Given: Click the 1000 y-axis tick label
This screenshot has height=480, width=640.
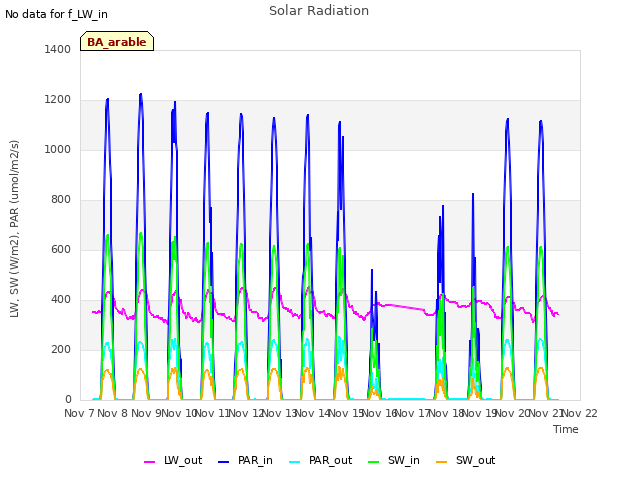Looking at the screenshot, I should [58, 149].
